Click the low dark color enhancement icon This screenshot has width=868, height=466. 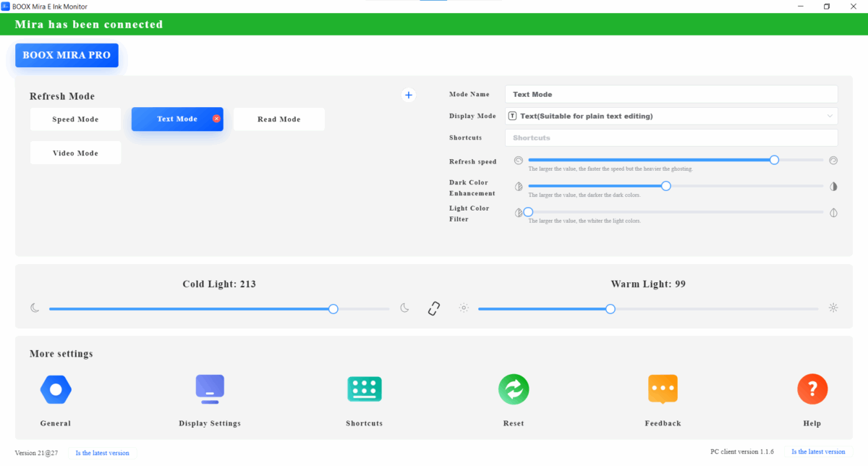(519, 186)
